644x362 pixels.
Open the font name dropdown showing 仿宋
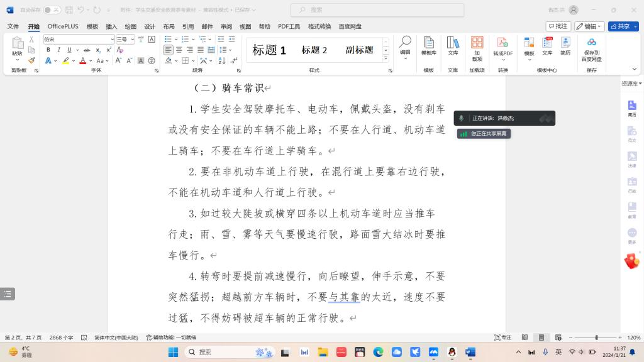79,39
